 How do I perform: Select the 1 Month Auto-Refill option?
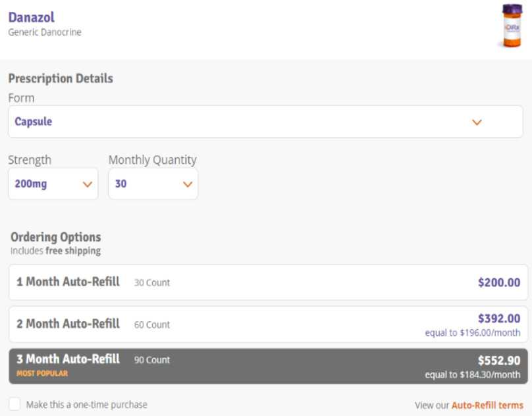coord(267,282)
